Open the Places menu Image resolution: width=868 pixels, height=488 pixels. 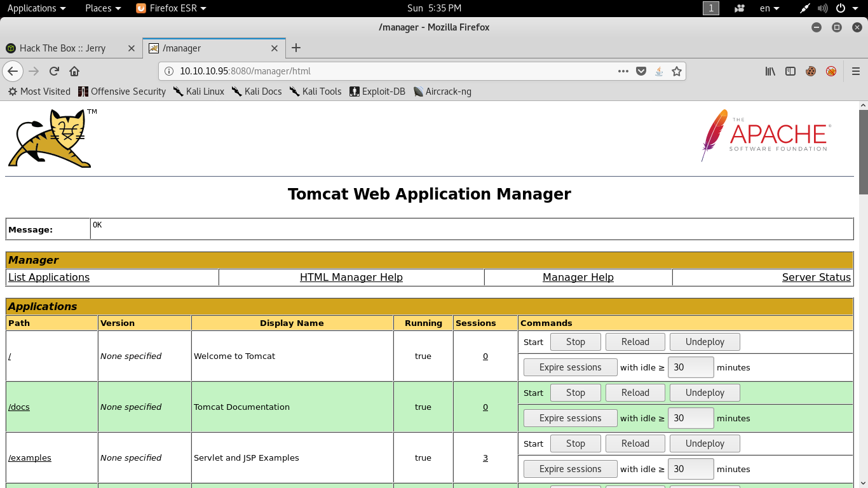102,8
